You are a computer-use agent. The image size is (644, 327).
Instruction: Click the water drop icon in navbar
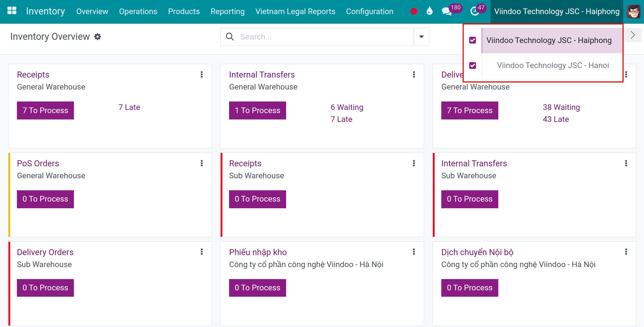429,11
